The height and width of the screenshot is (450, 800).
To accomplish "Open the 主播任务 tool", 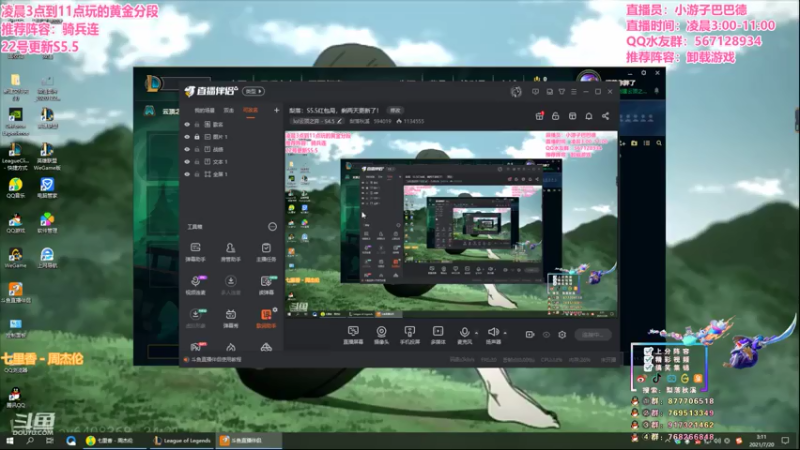I will pos(266,252).
